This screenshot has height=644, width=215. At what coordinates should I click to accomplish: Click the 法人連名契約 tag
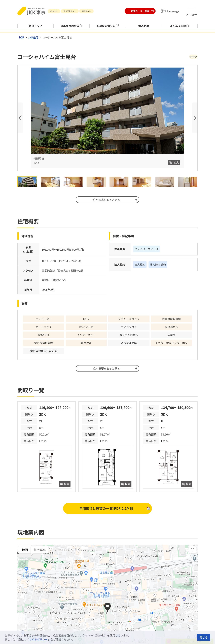point(158,264)
